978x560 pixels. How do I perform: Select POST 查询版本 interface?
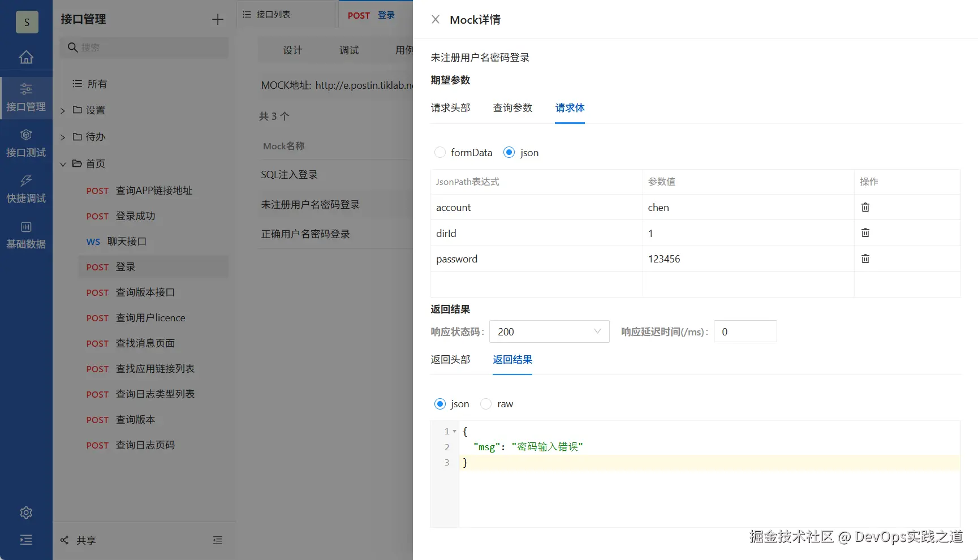coord(153,420)
